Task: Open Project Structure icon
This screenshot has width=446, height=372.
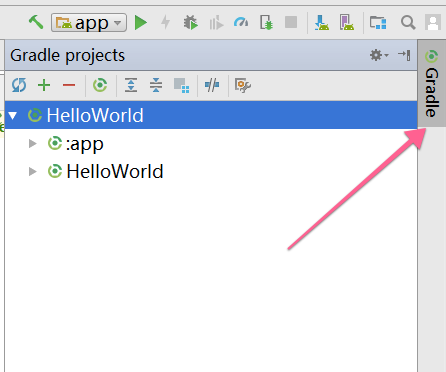Action: point(378,23)
